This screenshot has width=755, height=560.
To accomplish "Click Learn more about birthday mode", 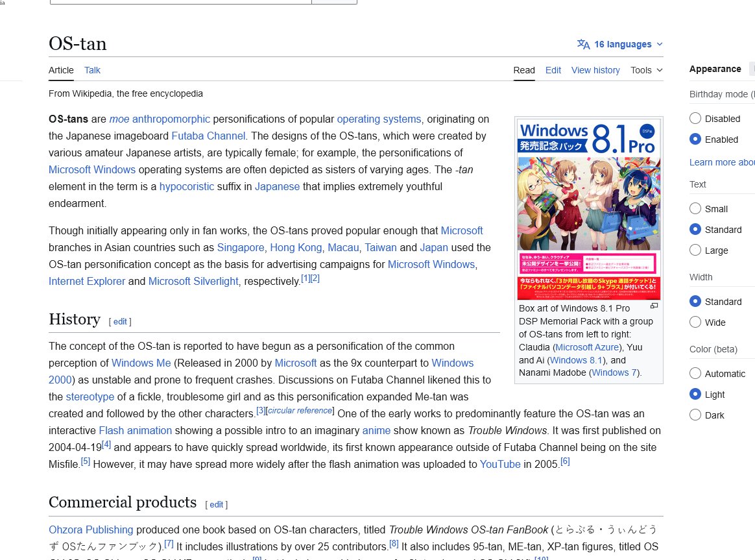I will click(x=722, y=162).
